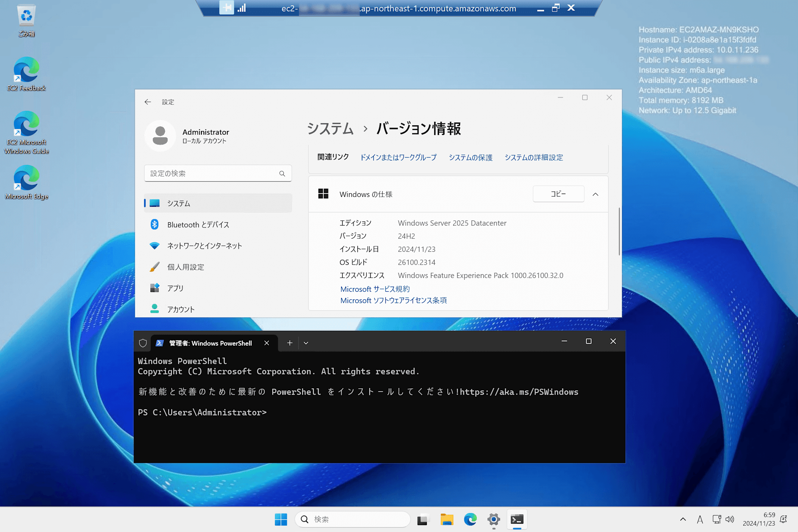This screenshot has height=532, width=798.
Task: Open Microsoft ソフトウェアライセンス条項 link
Action: (x=393, y=300)
